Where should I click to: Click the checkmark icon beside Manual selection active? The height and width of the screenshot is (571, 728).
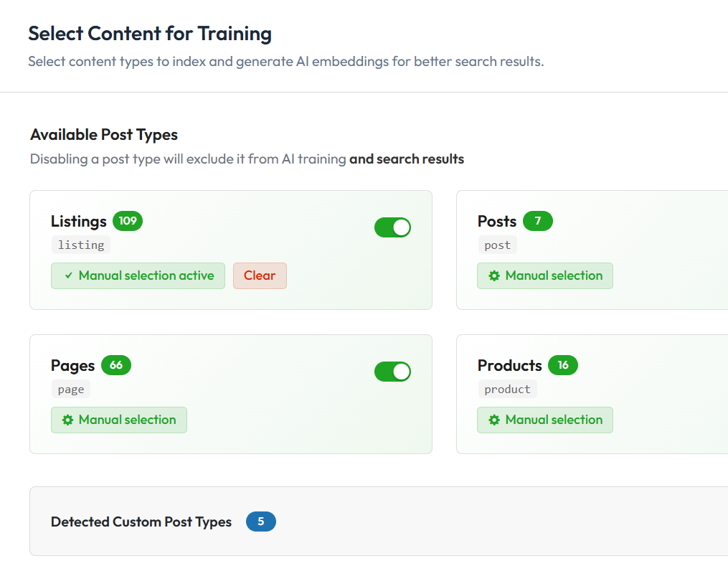pos(68,276)
